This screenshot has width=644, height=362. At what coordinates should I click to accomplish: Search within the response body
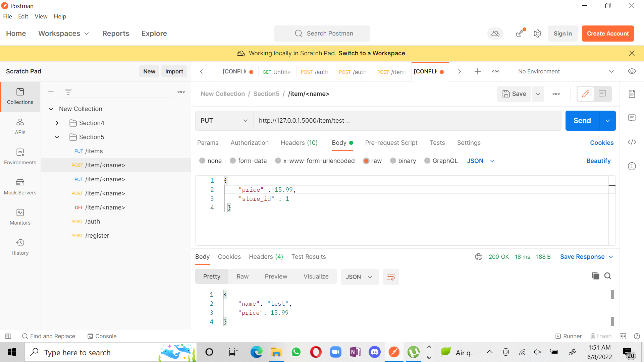[608, 276]
